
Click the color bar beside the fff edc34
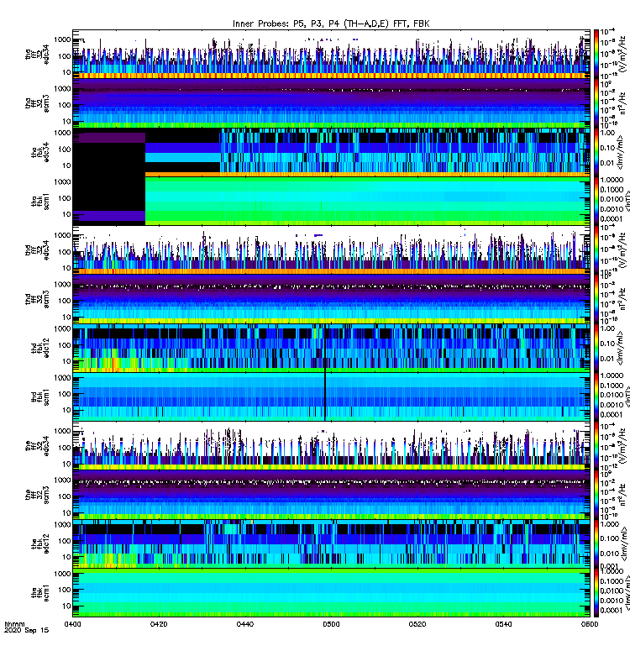(596, 446)
